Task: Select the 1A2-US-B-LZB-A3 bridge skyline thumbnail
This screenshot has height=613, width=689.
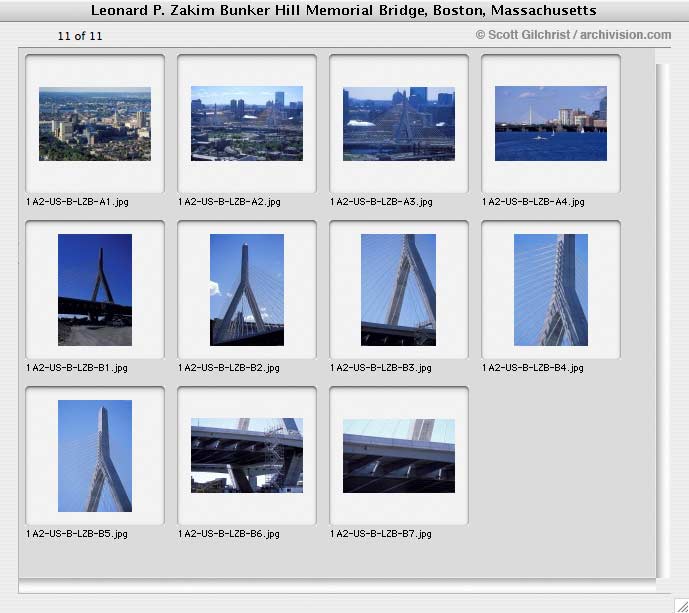Action: (399, 123)
